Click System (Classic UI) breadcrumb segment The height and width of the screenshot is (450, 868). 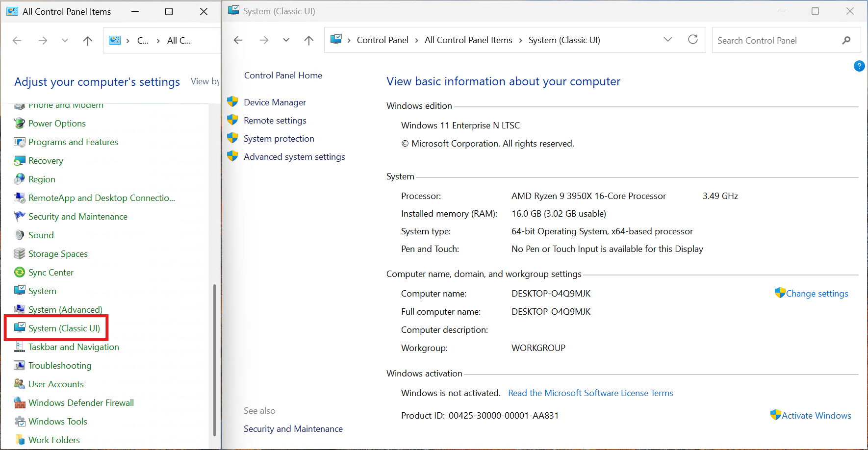564,40
